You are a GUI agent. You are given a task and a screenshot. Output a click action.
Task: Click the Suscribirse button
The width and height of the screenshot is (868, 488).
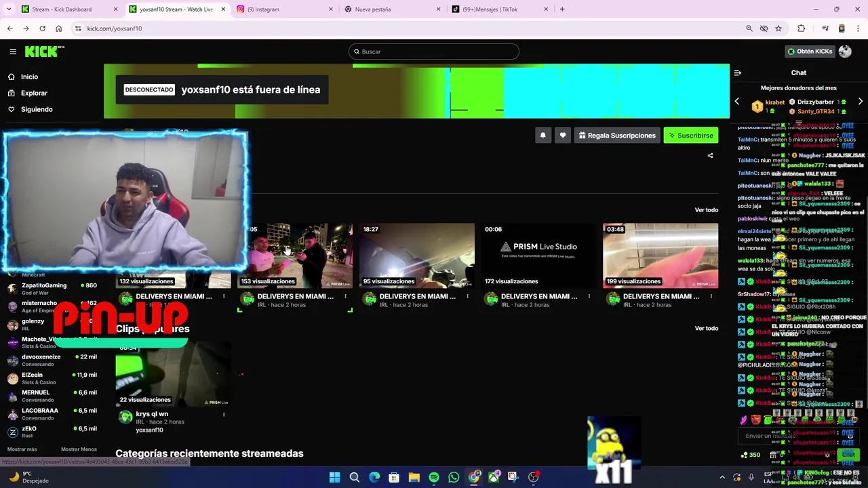pyautogui.click(x=690, y=136)
